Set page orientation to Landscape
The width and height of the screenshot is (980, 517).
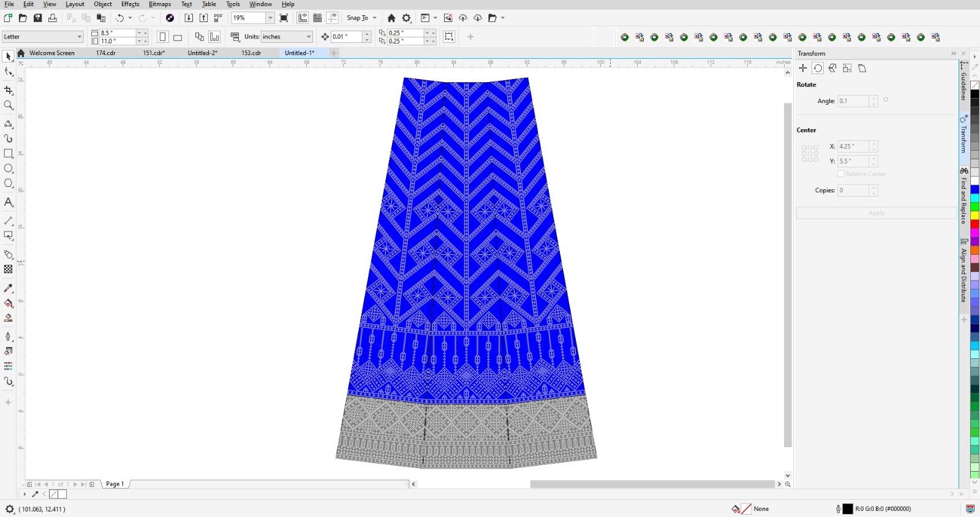(178, 37)
